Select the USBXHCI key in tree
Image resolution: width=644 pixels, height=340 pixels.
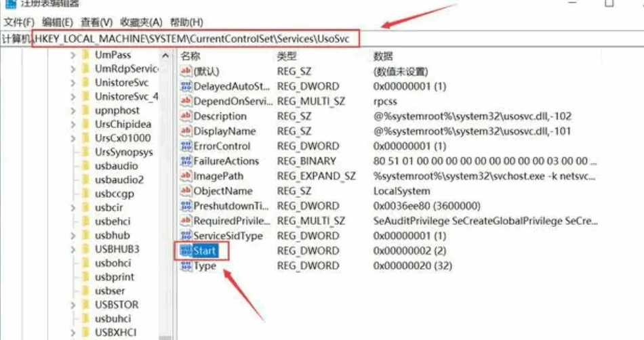pos(115,333)
